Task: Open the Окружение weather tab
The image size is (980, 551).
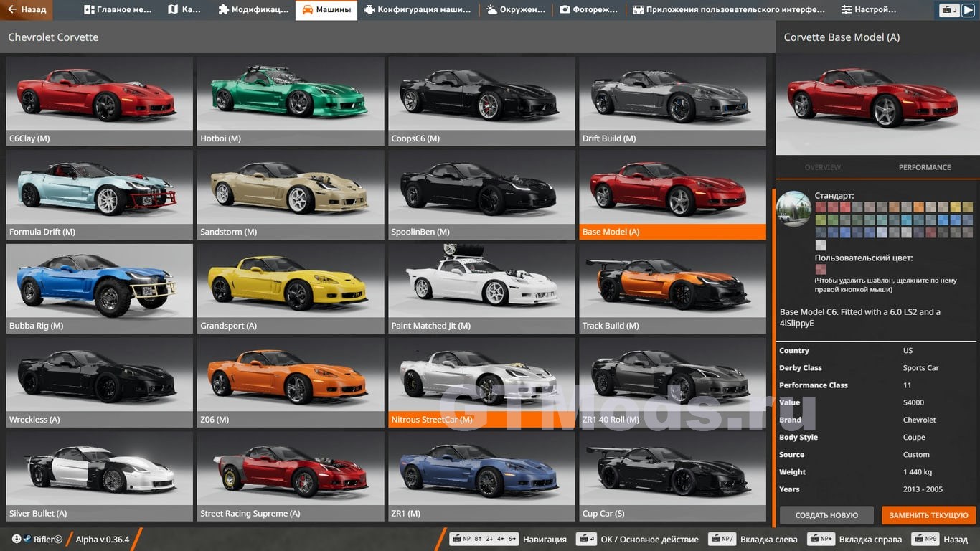Action: coord(516,10)
